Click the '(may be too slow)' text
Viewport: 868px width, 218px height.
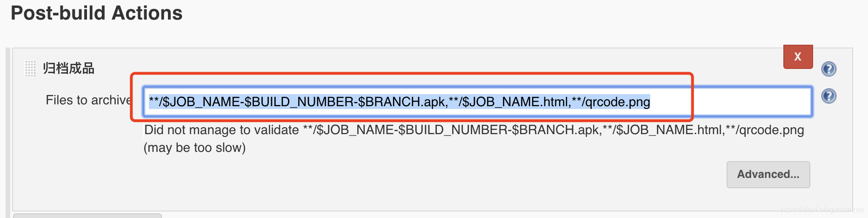coord(194,148)
